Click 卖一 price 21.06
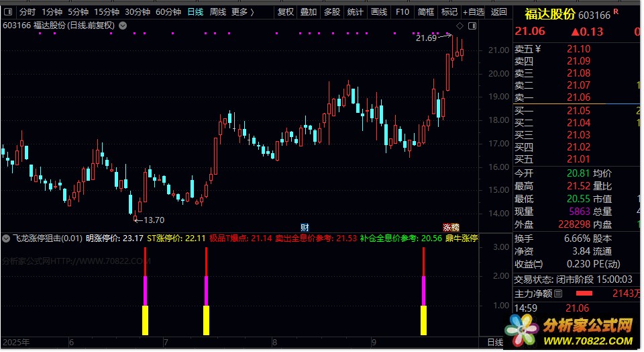The height and width of the screenshot is (352, 644). click(x=578, y=97)
